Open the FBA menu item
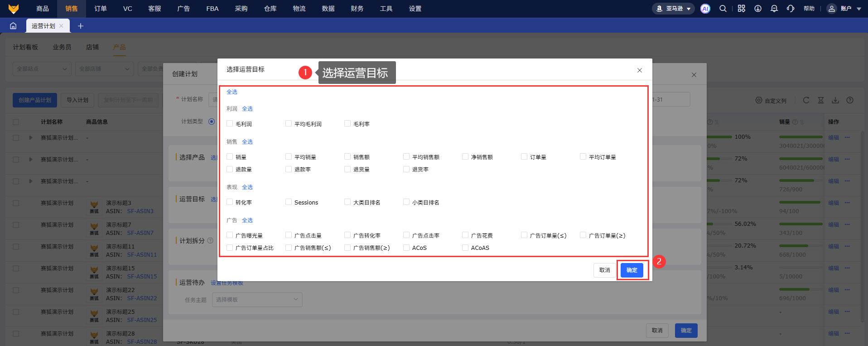The width and height of the screenshot is (868, 346). [x=212, y=9]
